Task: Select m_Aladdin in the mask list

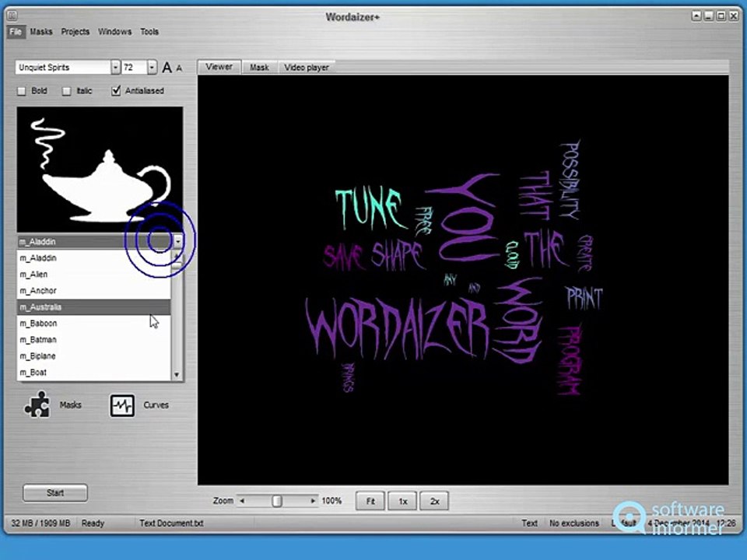Action: (94, 258)
